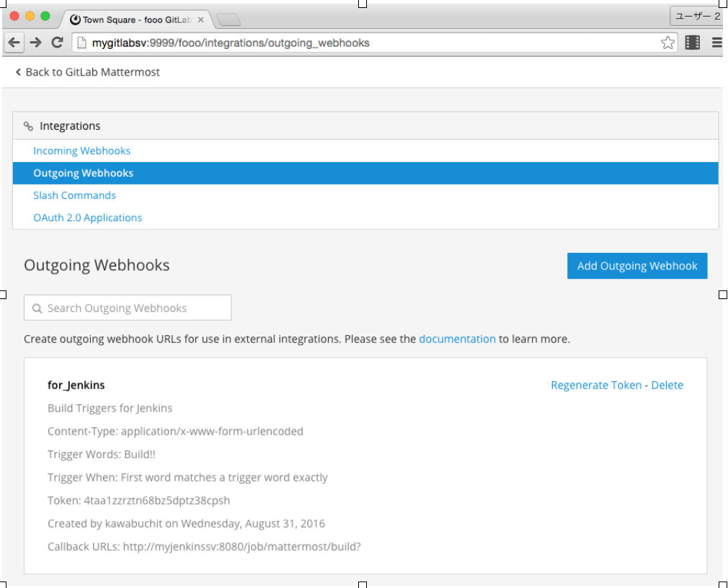Click the Build Triggers for Jenkins description
728x588 pixels.
(110, 409)
